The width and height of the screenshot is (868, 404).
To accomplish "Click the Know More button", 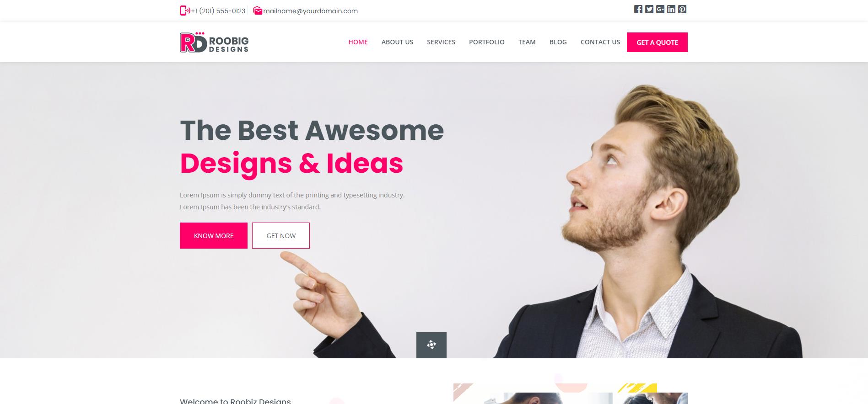I will [214, 235].
